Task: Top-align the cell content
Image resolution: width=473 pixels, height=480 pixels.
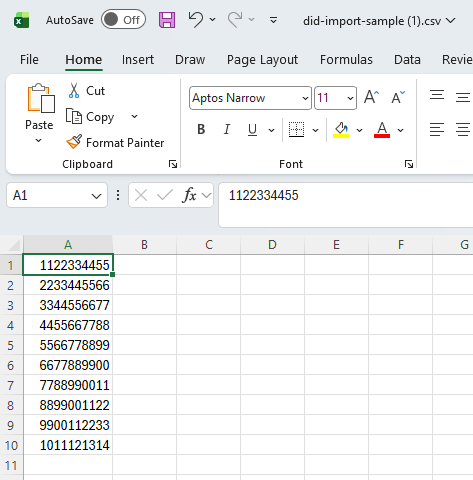Action: 437,96
